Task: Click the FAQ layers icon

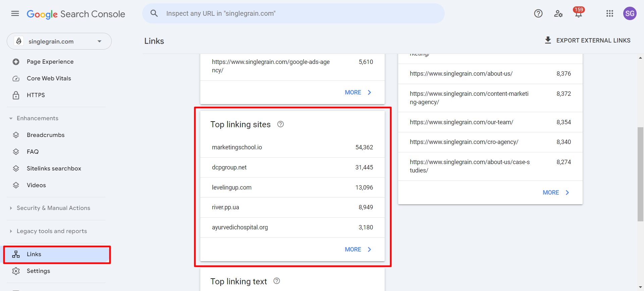Action: pos(16,152)
